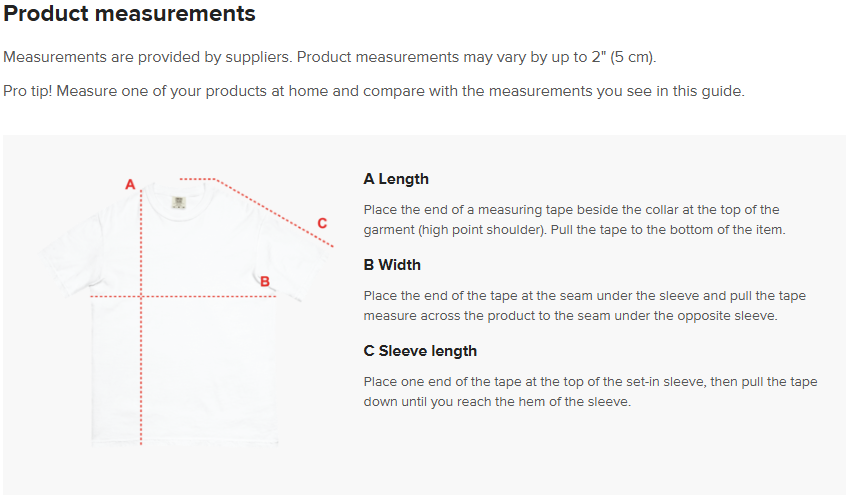Click the diagonal dotted sleeve line
Screen dimensions: 852x500
tap(256, 212)
